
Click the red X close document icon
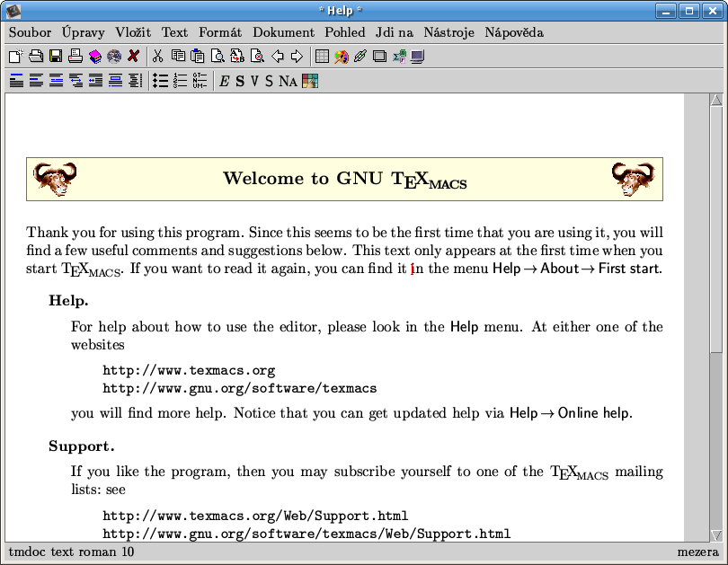click(x=134, y=57)
